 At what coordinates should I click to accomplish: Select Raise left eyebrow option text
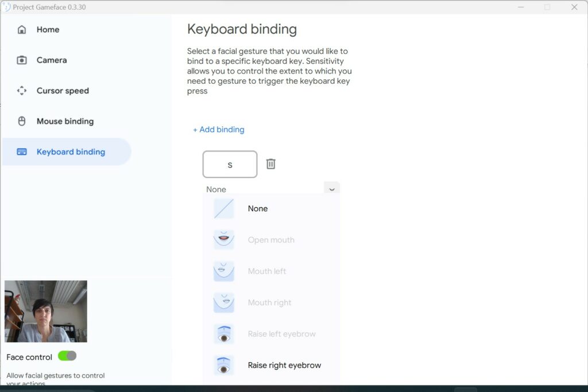(281, 334)
